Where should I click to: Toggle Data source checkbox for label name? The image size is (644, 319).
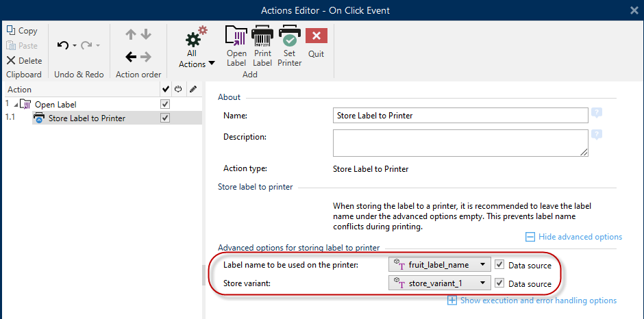point(500,265)
